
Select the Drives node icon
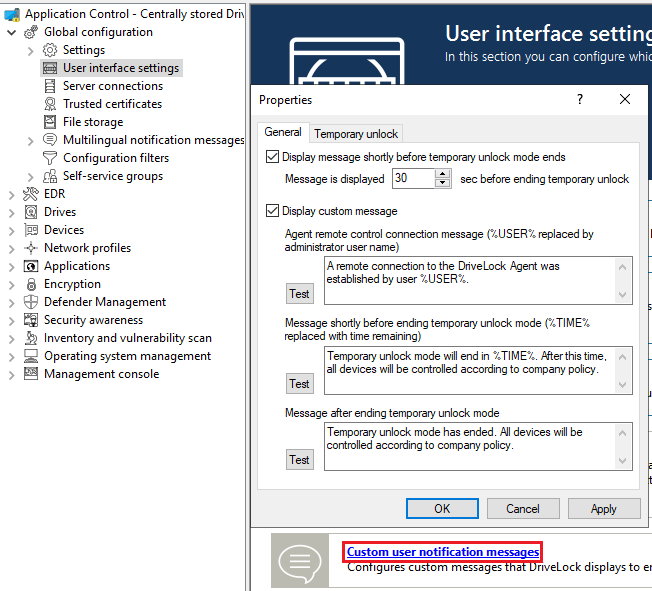(x=31, y=212)
